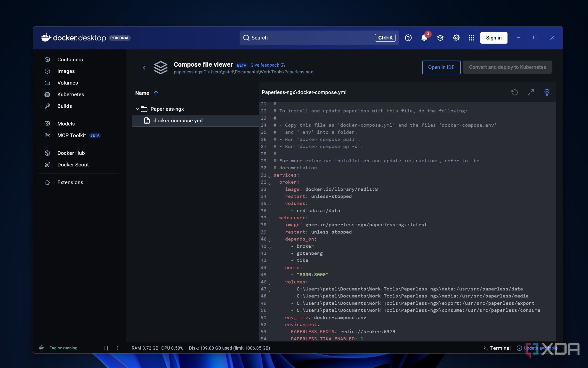Click the reload file icon
Viewport: 588px width, 368px height.
pyautogui.click(x=515, y=92)
